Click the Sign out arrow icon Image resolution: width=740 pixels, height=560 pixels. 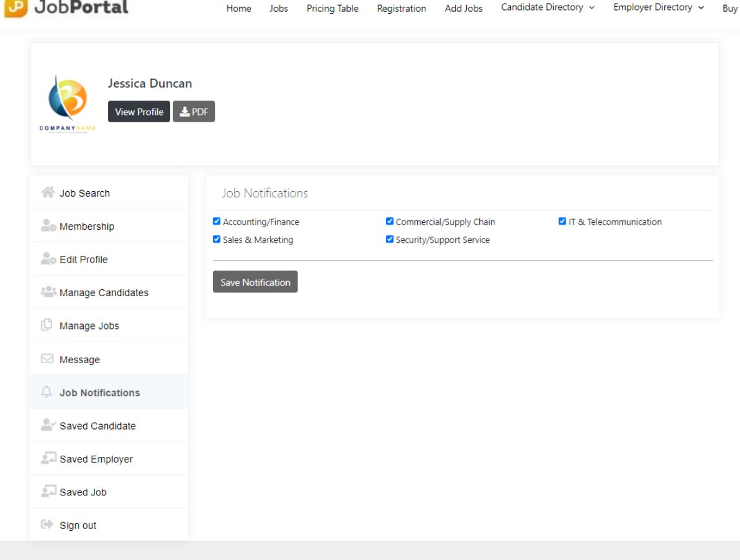pos(47,525)
